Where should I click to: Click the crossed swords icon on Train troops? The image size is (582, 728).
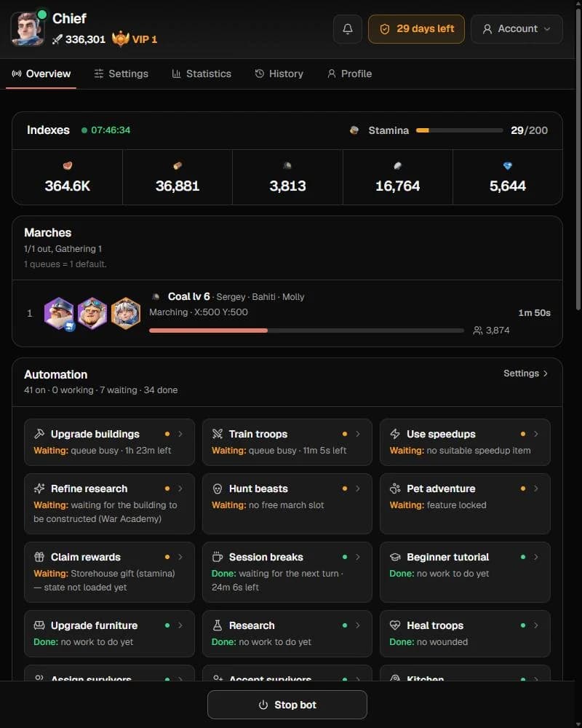coord(218,434)
